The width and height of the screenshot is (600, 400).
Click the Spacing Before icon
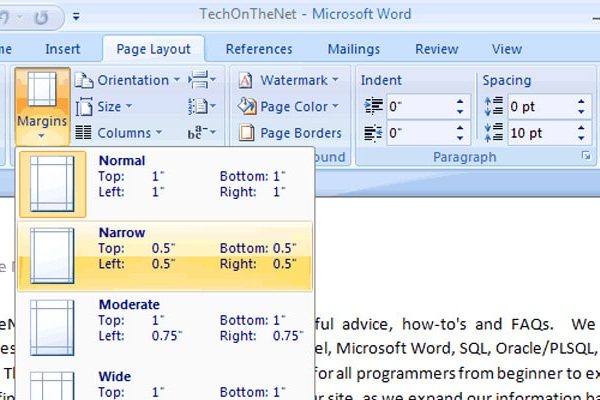click(x=494, y=106)
